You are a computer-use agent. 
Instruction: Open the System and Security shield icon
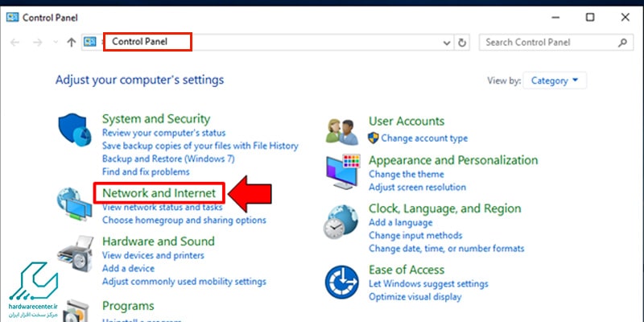click(x=75, y=130)
